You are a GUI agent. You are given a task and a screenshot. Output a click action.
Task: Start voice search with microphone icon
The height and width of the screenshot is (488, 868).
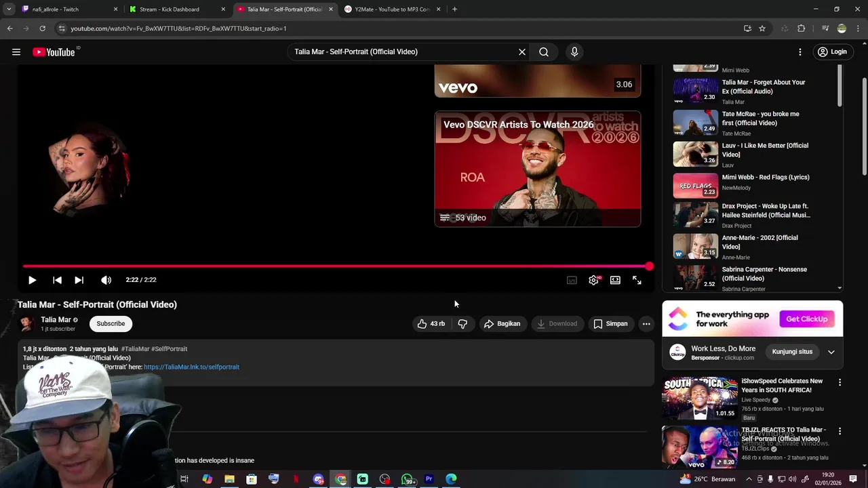574,52
